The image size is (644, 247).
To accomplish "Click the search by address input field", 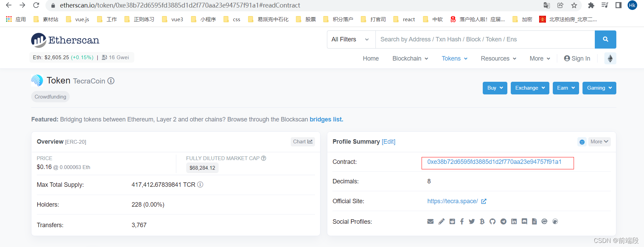I will 485,39.
